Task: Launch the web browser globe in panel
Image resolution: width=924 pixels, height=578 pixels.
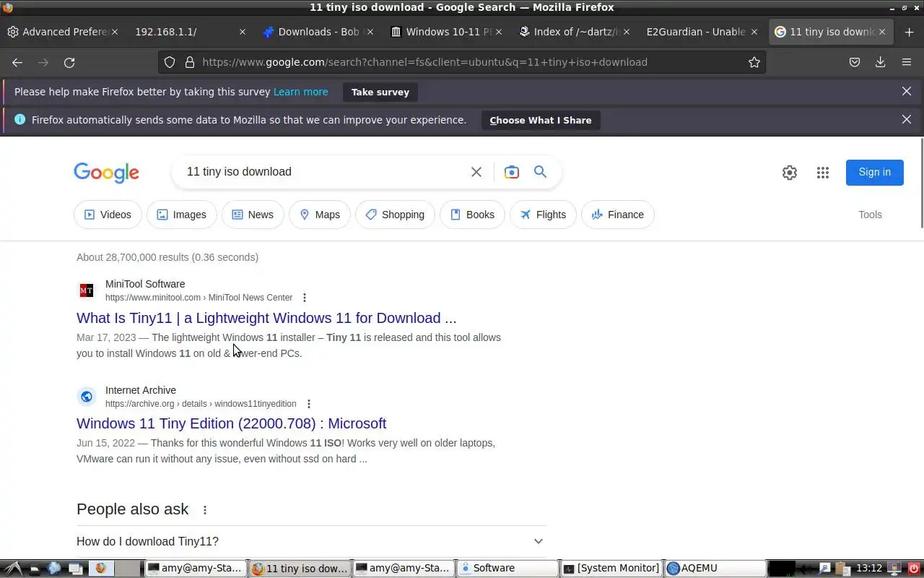Action: [54, 569]
